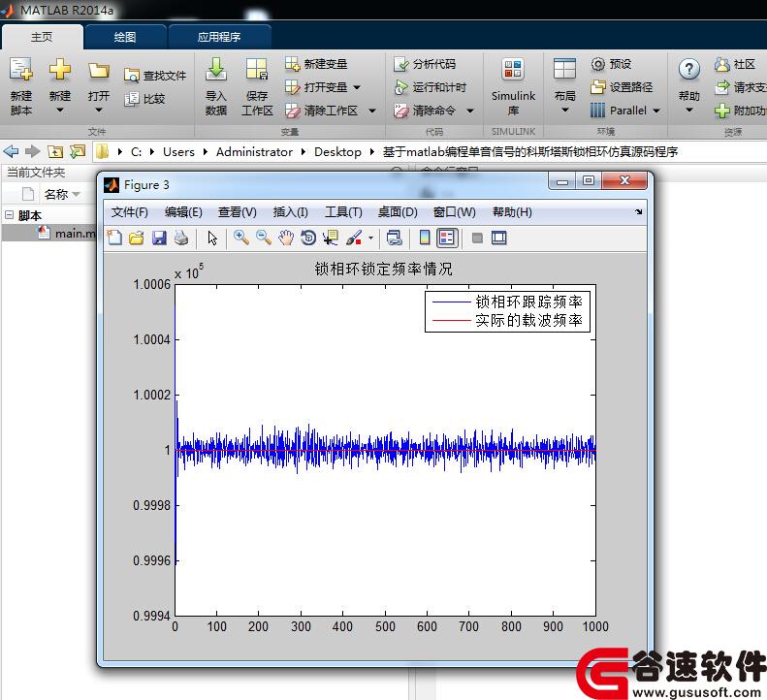
Task: Open View (查看) menu in Figure 3
Action: (238, 212)
